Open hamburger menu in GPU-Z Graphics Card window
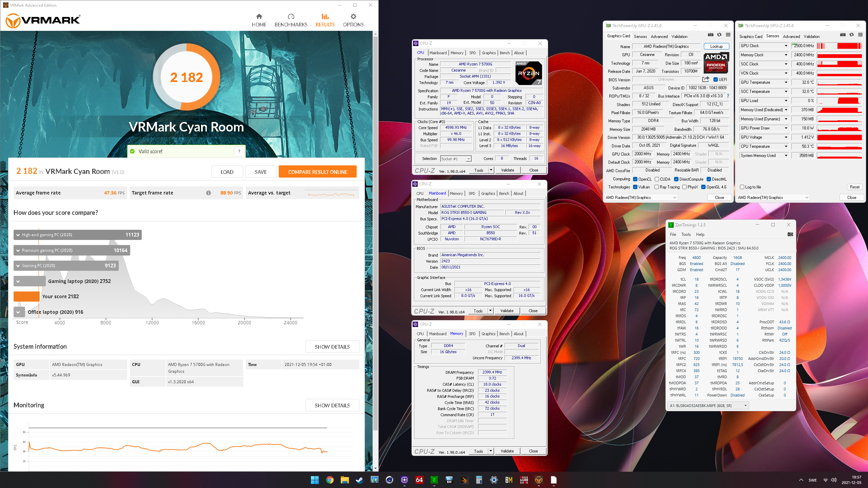 (728, 35)
